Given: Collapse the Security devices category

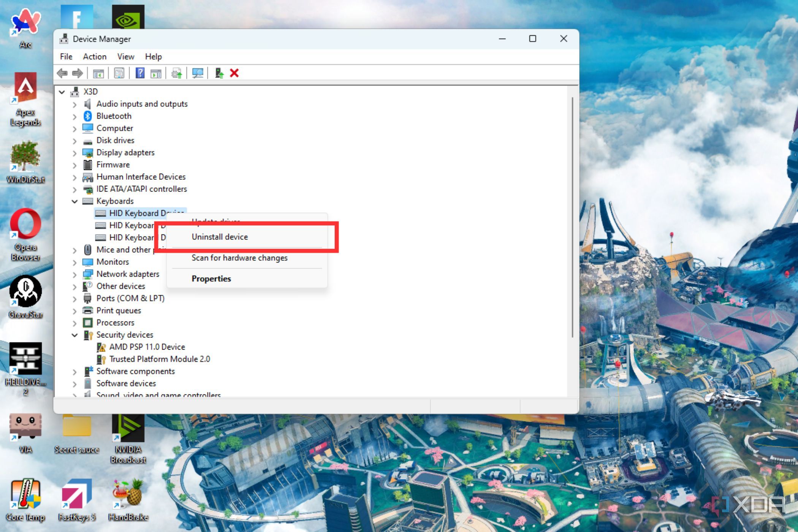Looking at the screenshot, I should pyautogui.click(x=74, y=335).
